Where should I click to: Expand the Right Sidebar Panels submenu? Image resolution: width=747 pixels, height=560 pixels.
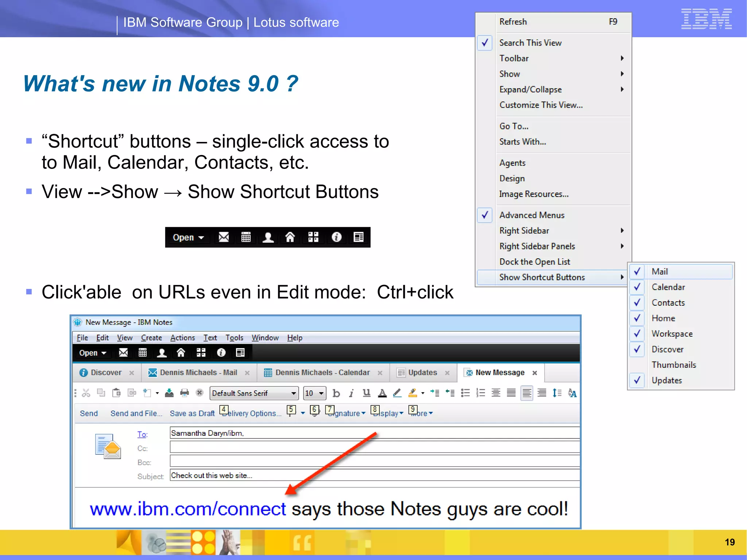pos(554,246)
